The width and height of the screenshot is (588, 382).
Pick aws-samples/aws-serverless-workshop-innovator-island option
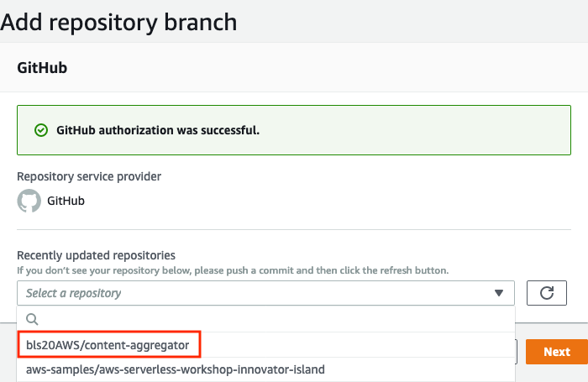(175, 369)
